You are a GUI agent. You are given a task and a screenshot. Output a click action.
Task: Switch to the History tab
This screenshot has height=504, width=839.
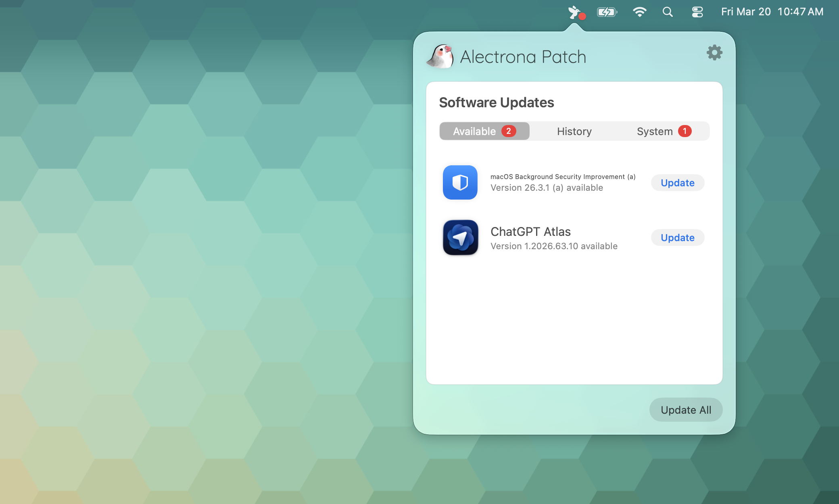tap(574, 131)
